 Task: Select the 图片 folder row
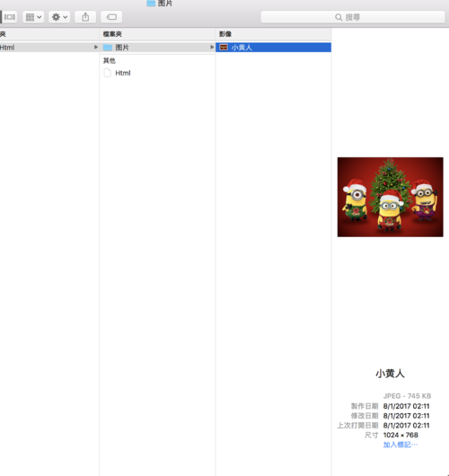tap(157, 47)
